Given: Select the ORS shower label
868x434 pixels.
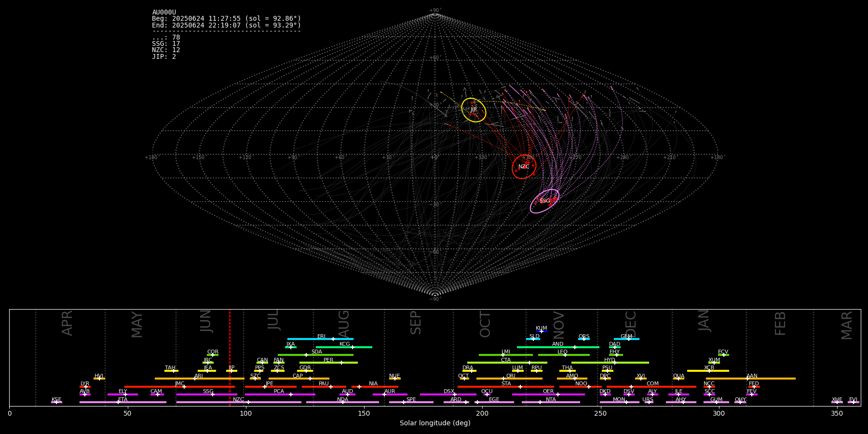Looking at the screenshot, I should [584, 337].
